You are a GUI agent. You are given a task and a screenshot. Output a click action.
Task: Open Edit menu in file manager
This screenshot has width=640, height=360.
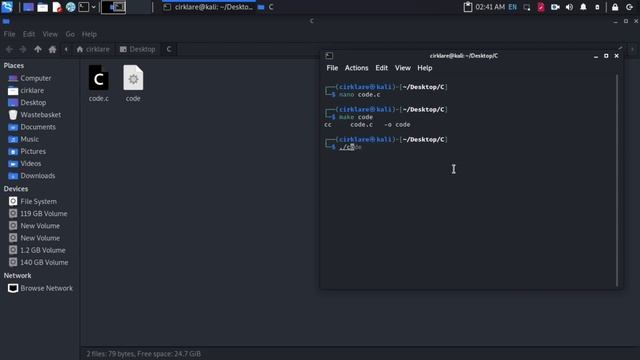29,34
